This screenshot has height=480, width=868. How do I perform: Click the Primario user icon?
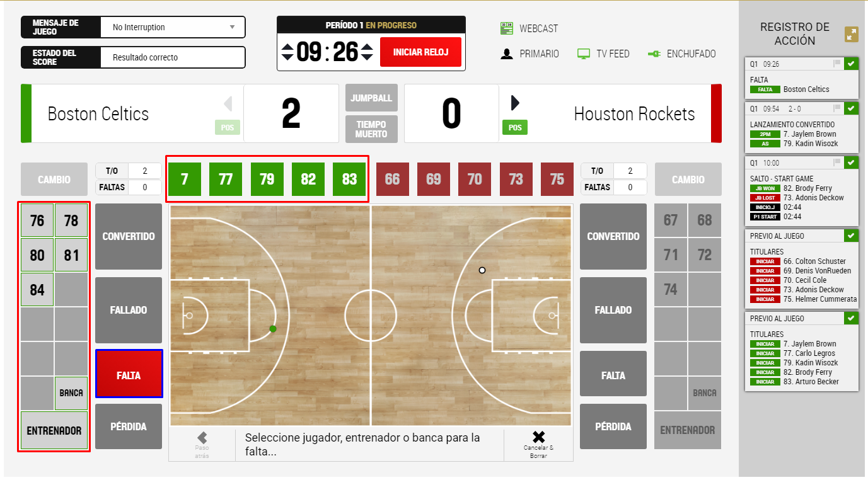[x=507, y=54]
